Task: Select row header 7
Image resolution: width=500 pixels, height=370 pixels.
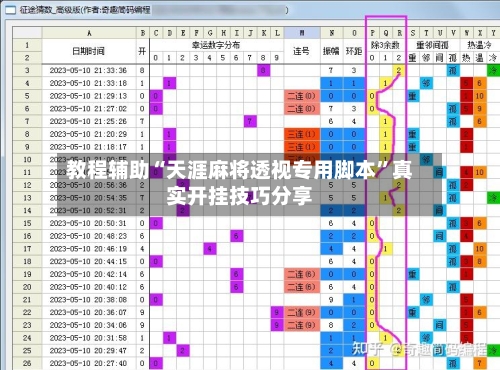Action: (27, 121)
